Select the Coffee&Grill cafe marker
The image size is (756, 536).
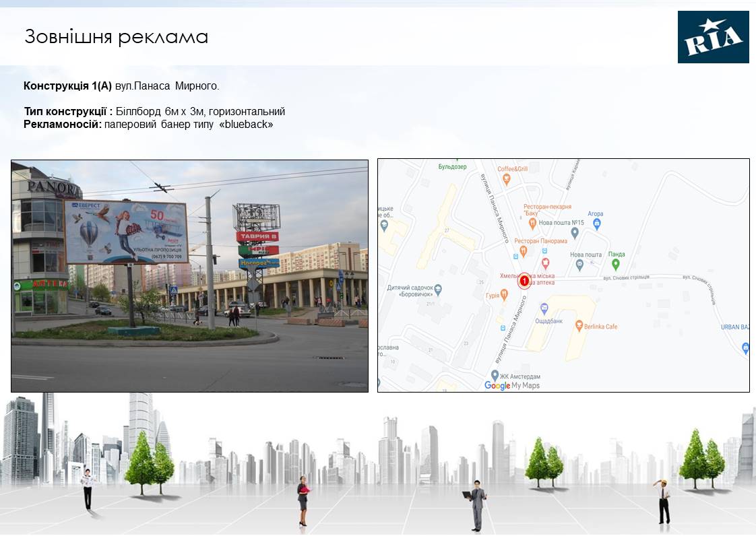[506, 178]
